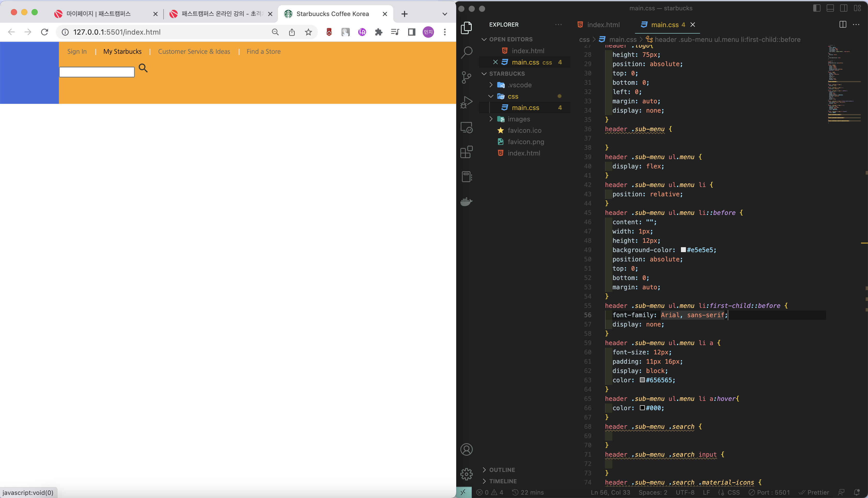
Task: Toggle the bottom panel layout button
Action: pyautogui.click(x=830, y=8)
